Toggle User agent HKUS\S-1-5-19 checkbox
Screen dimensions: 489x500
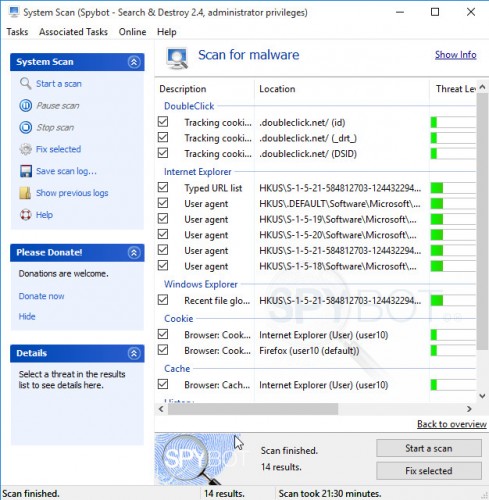[163, 219]
